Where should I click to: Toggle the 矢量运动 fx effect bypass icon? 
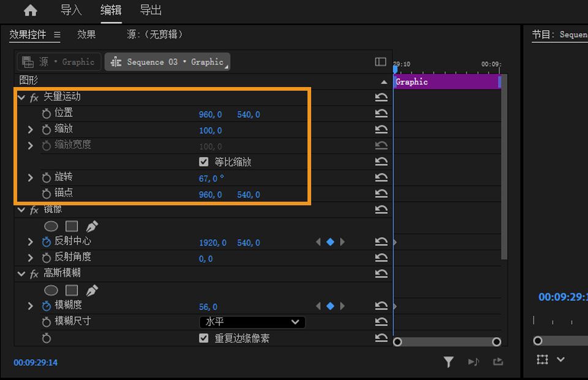pos(32,96)
